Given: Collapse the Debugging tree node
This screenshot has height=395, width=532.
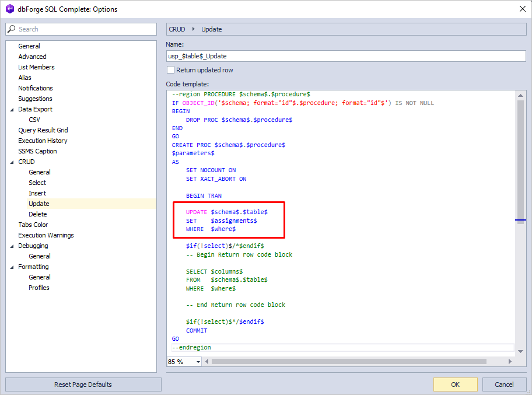Looking at the screenshot, I should click(12, 246).
